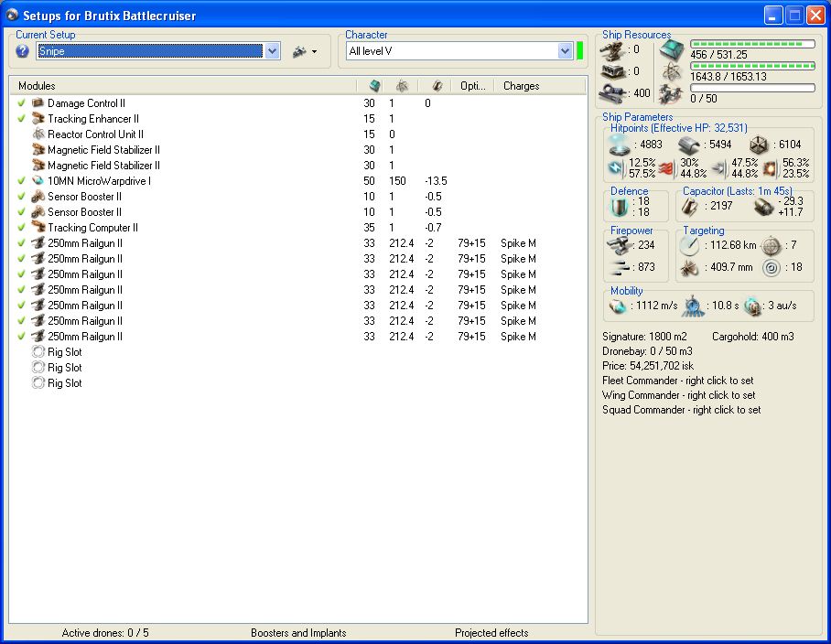Click the Defence tank icon
The width and height of the screenshot is (831, 644).
tap(619, 207)
